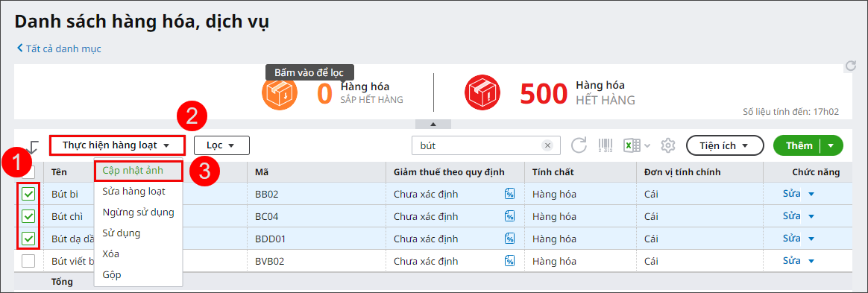Tick the Bút viết row checkbox
This screenshot has width=868, height=293.
tap(28, 261)
